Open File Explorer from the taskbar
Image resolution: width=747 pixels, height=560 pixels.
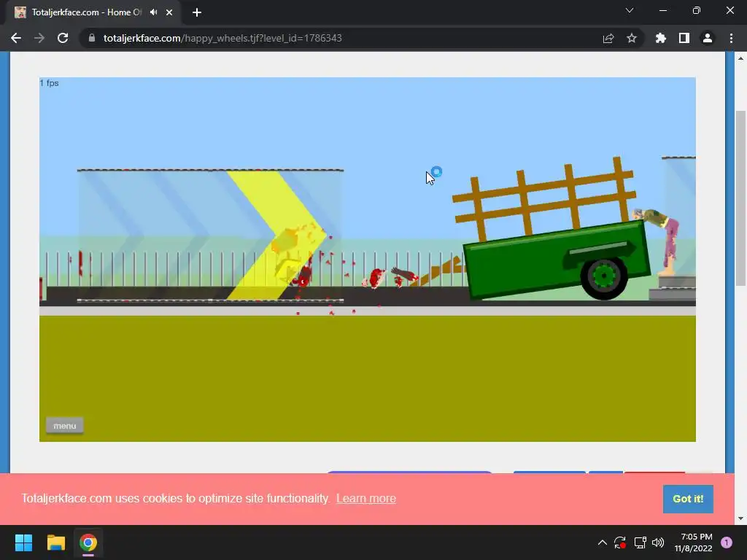tap(55, 542)
